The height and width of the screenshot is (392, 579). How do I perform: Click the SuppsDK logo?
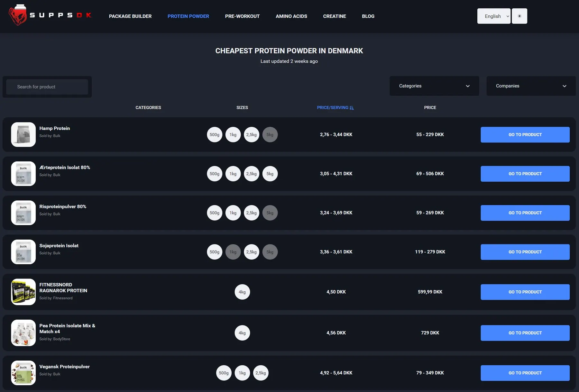pyautogui.click(x=50, y=15)
